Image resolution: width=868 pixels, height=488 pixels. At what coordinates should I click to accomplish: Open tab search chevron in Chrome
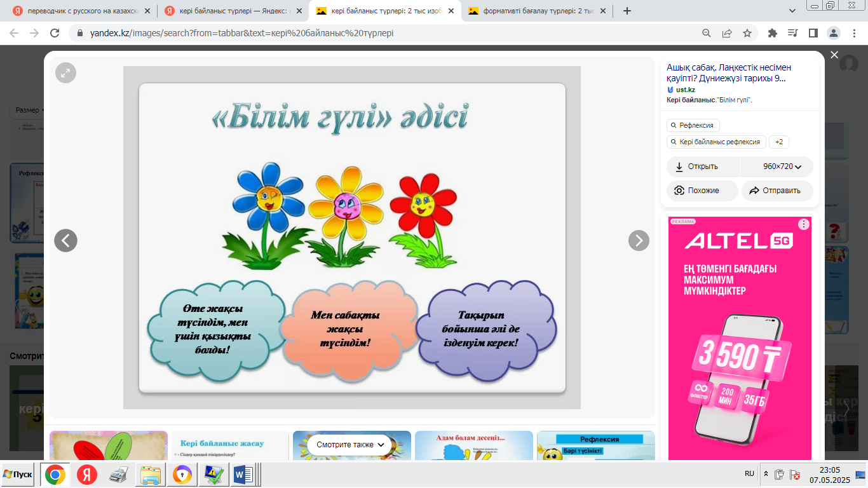tap(792, 11)
